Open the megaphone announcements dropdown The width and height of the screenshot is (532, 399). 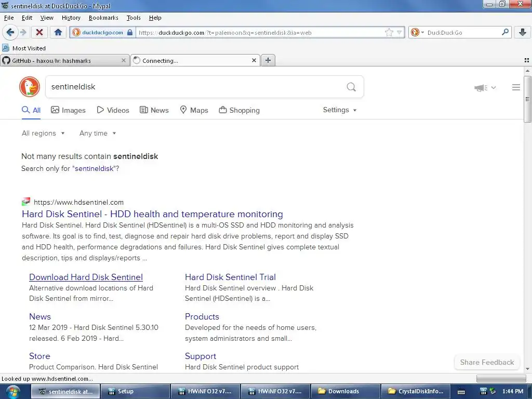click(485, 88)
